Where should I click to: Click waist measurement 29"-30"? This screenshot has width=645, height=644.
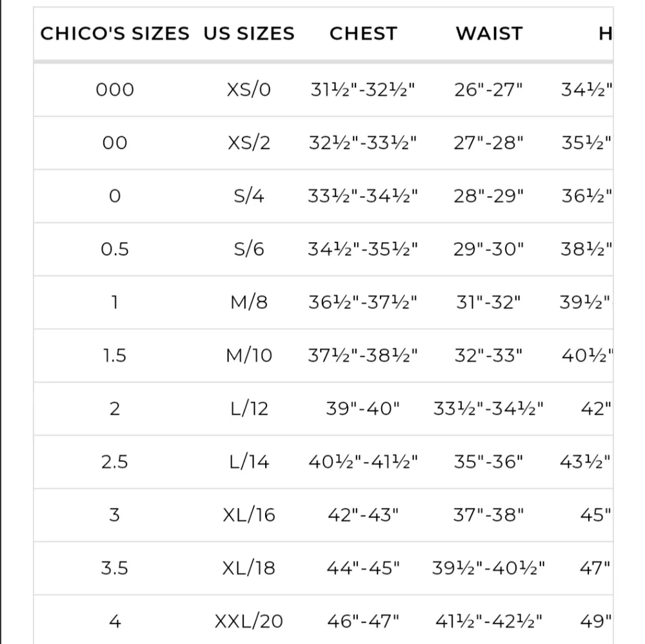pos(489,249)
